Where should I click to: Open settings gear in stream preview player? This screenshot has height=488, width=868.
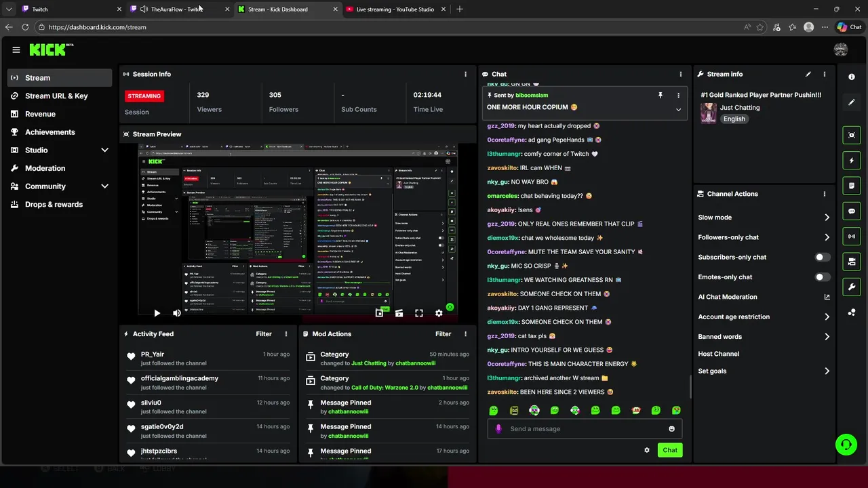(x=439, y=313)
